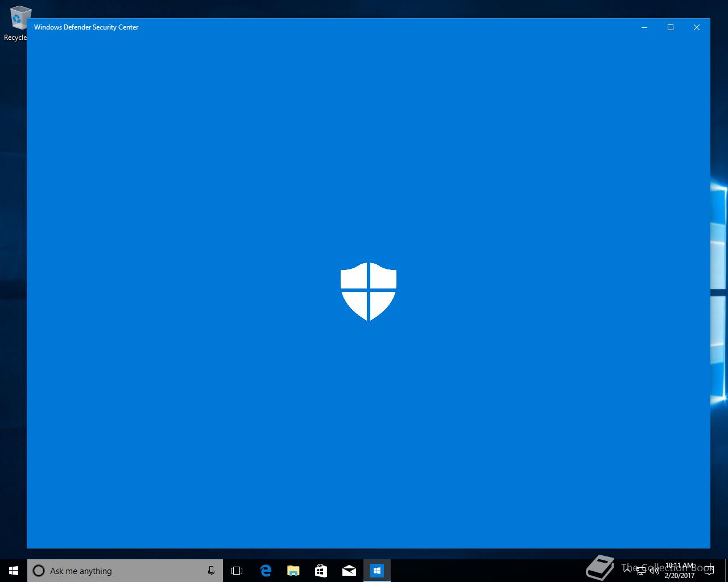Open the network status tray icon
Image resolution: width=728 pixels, height=582 pixels.
[641, 571]
